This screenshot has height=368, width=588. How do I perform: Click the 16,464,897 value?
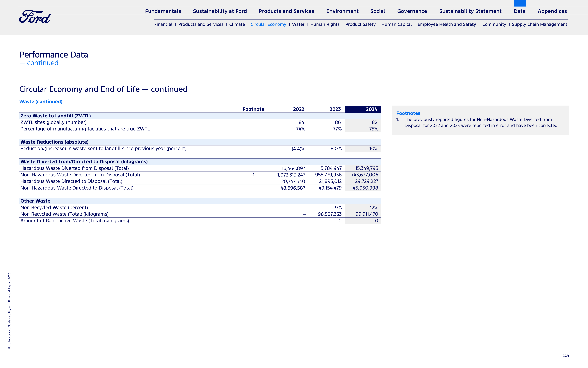(x=293, y=168)
